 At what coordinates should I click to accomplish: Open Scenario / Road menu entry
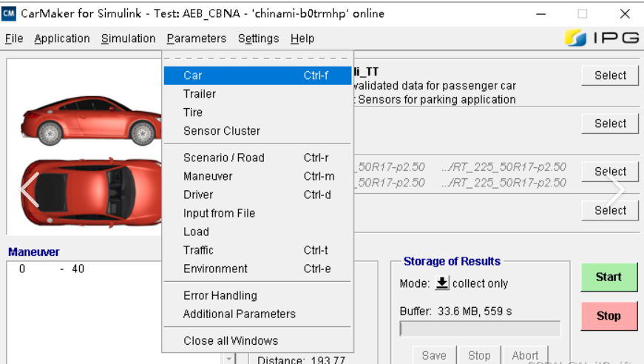coord(257,158)
